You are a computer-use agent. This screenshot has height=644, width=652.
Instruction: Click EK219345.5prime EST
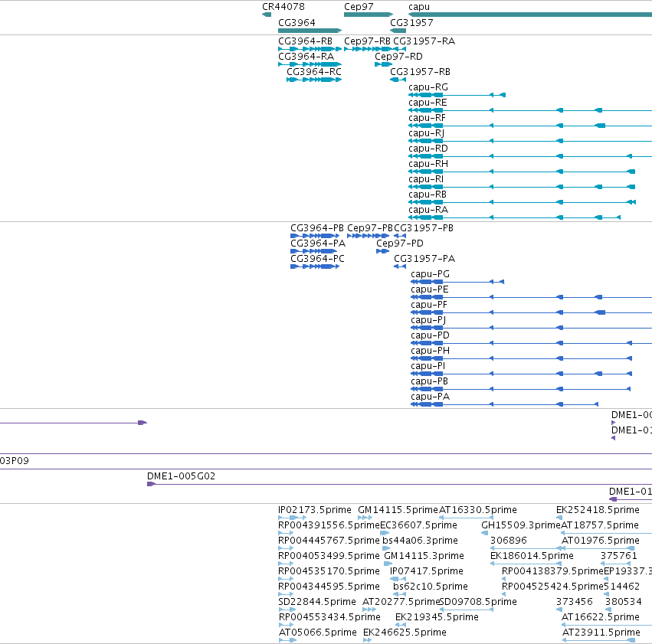point(401,625)
